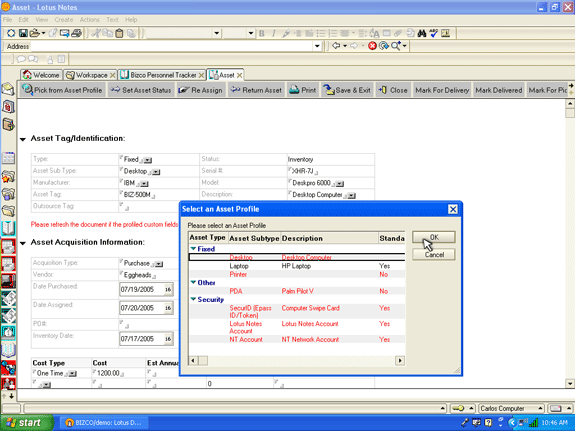The image size is (575, 431).
Task: Click the Search magnifier icon
Action: [396, 46]
